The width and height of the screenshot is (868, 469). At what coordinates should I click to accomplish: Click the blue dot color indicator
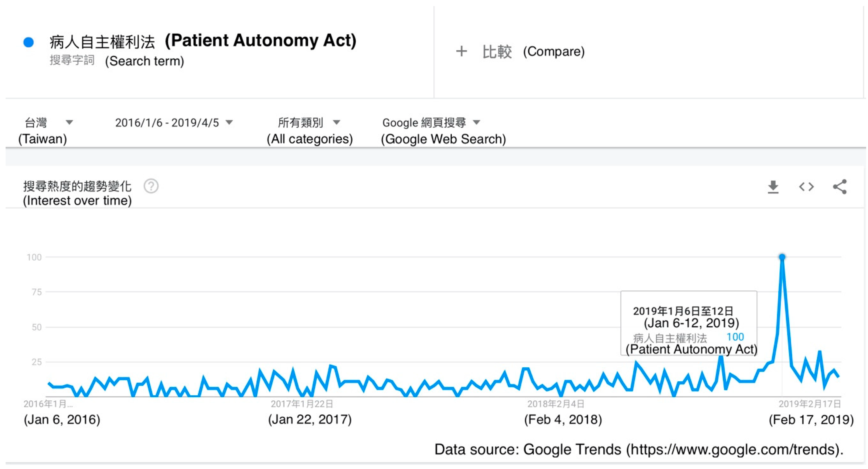(29, 42)
